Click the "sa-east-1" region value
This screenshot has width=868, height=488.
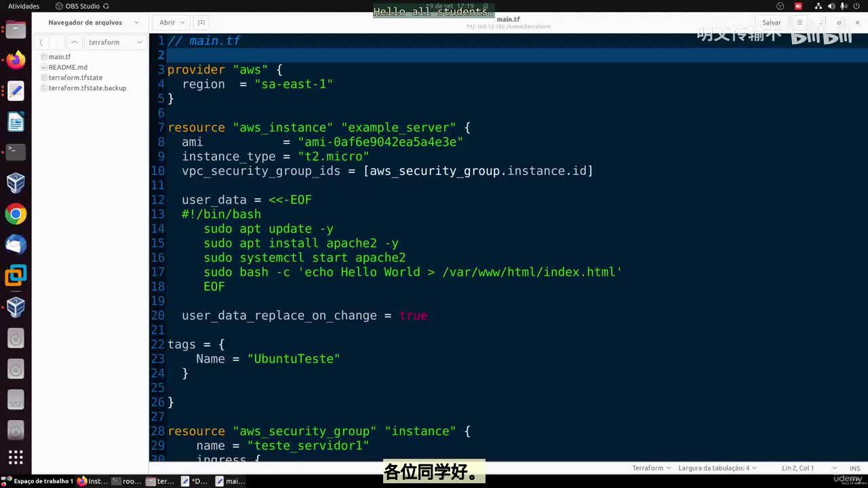(294, 84)
